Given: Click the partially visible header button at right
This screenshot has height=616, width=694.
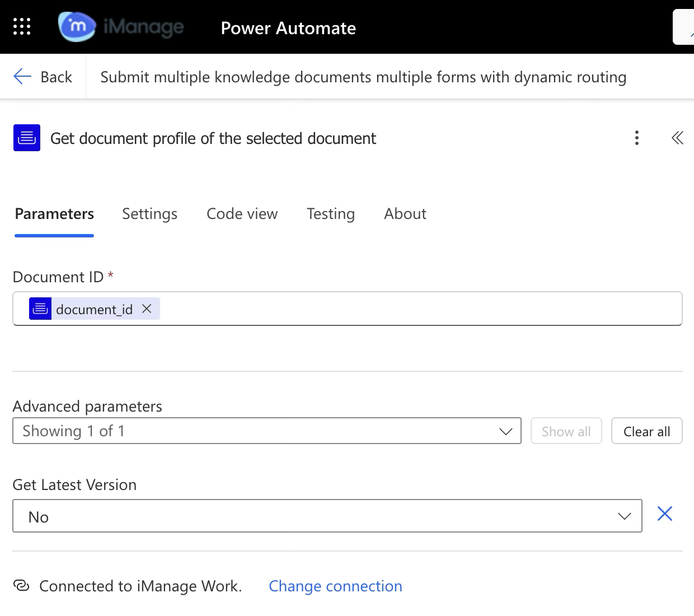Looking at the screenshot, I should click(x=683, y=27).
